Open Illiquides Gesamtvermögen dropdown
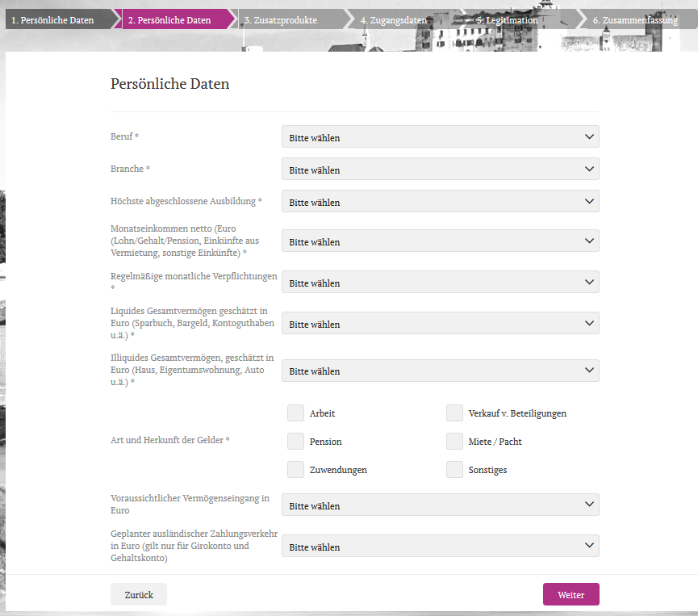This screenshot has height=616, width=698. (440, 371)
